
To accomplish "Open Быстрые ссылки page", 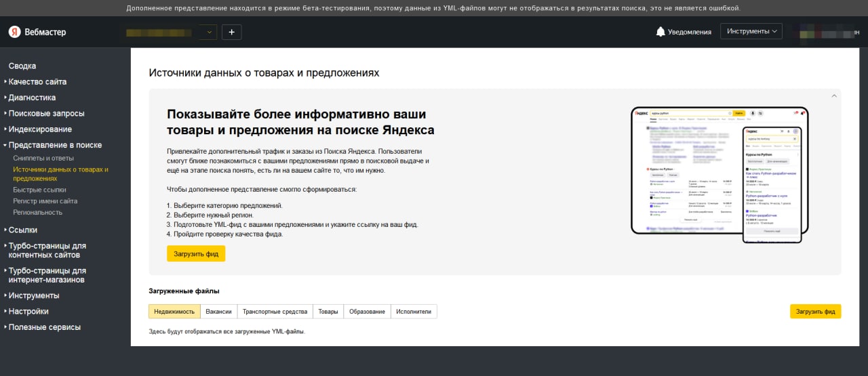I will click(39, 190).
